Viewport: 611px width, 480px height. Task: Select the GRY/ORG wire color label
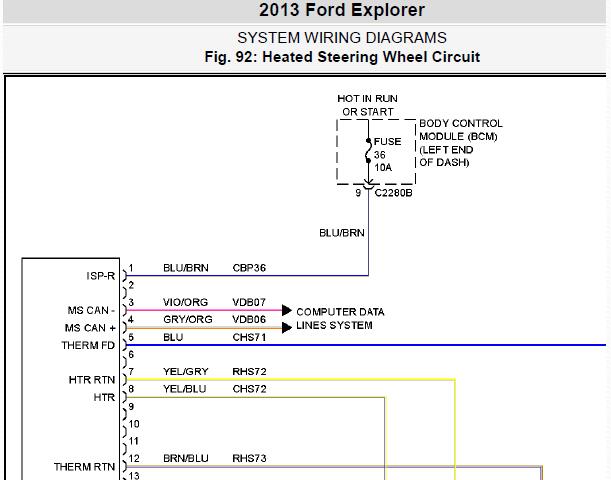(188, 319)
